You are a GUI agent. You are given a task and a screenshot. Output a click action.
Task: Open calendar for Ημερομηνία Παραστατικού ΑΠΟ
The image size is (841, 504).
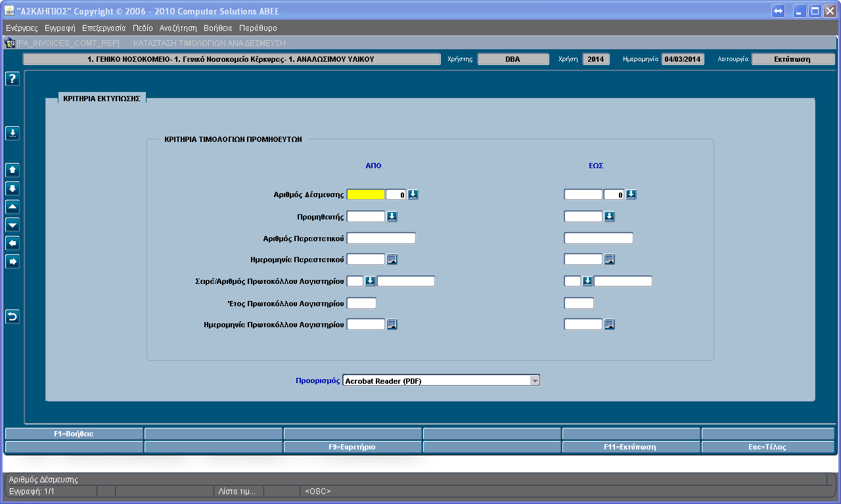tap(392, 260)
